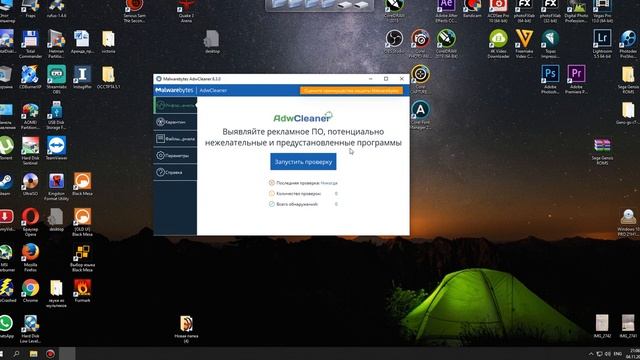Launch CDBurnerXP from desktop
This screenshot has height=360, width=640.
(30, 78)
